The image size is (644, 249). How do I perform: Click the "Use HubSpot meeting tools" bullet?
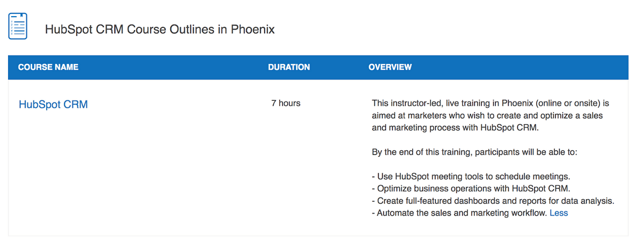click(471, 177)
